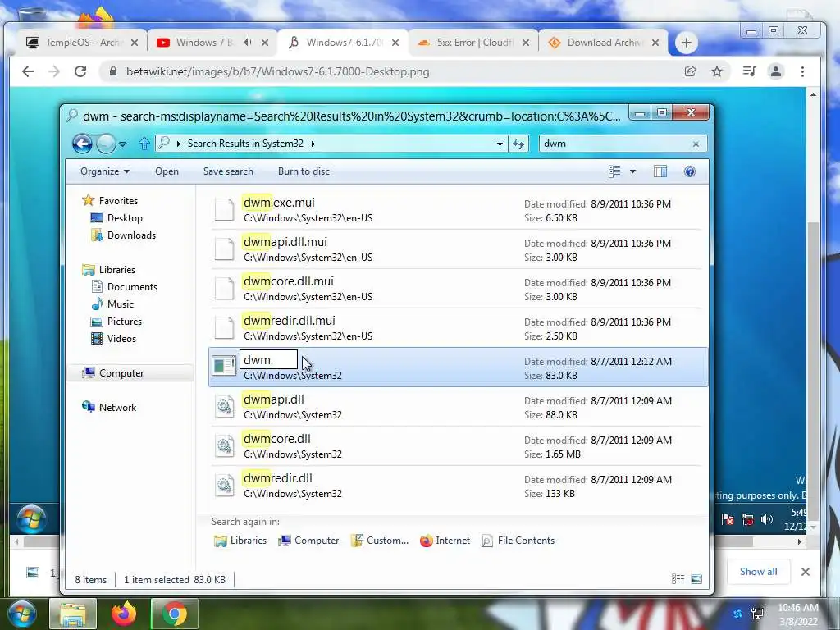Search again in File Contents
The image size is (840, 630).
pos(518,541)
